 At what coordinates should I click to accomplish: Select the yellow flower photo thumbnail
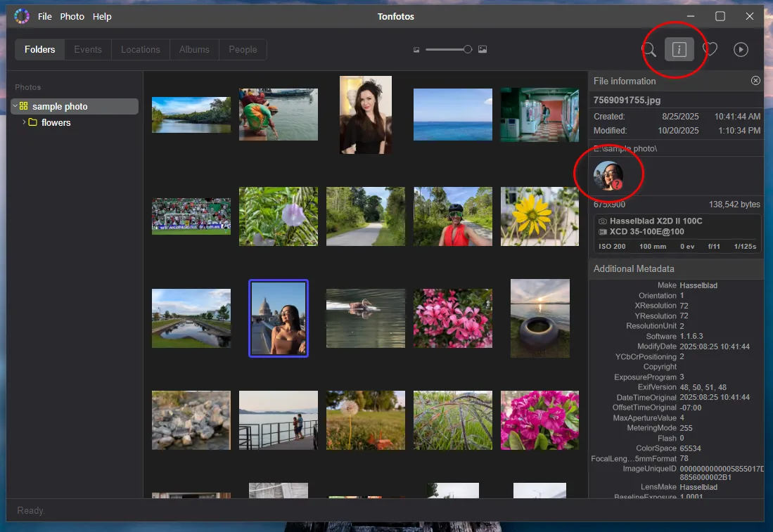click(x=539, y=216)
